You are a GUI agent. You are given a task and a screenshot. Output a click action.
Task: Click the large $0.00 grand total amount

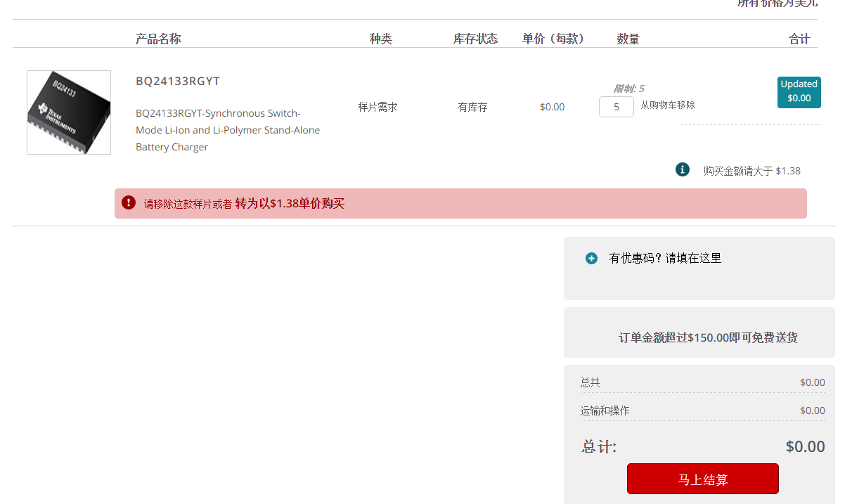click(805, 446)
